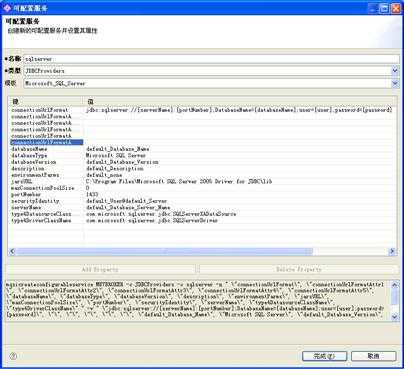
Task: Minimize the configurable service dialog
Action: click(374, 8)
